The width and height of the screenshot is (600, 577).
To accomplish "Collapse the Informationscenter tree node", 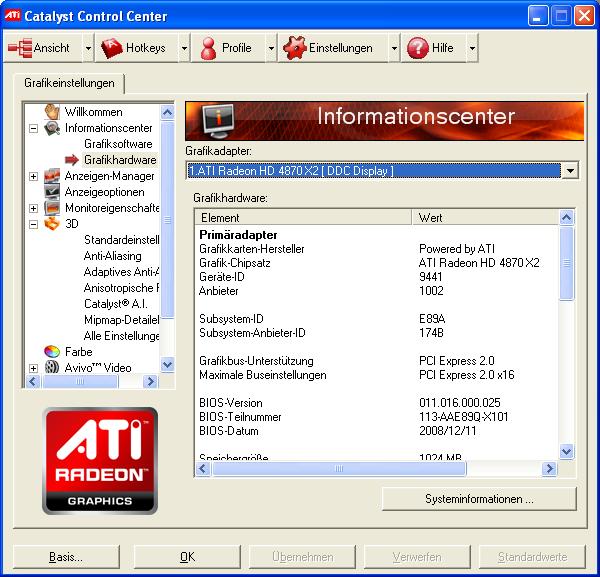I will 33,128.
